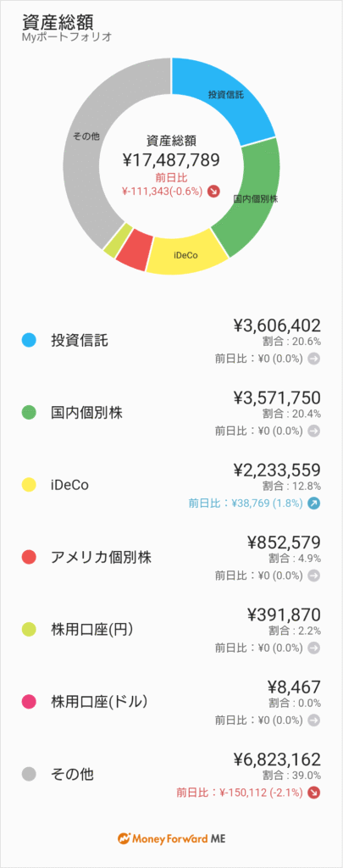Click the iDeCo amount ¥2,233,559
Viewport: 343px width, 868px height.
pyautogui.click(x=277, y=470)
